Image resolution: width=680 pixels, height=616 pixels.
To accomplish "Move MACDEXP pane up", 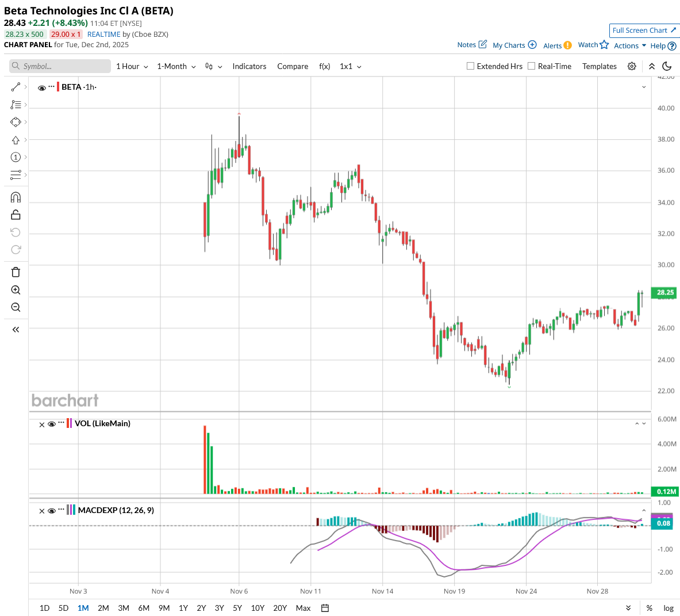I will pyautogui.click(x=644, y=511).
